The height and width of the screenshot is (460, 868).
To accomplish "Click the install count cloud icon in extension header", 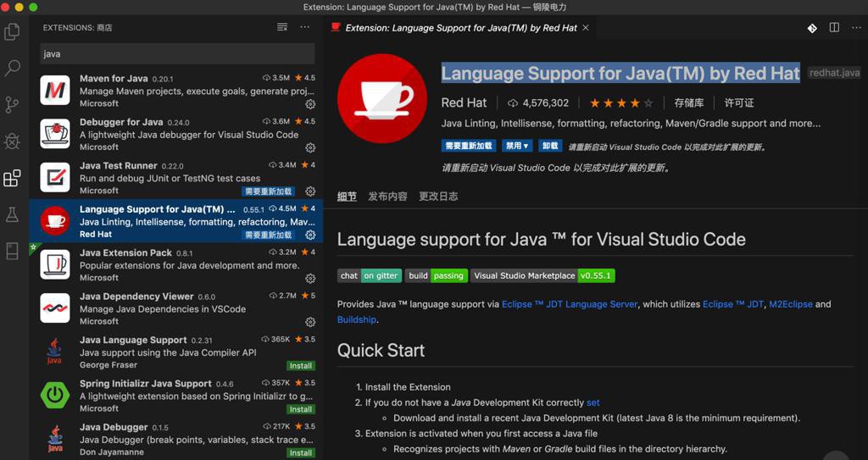I will [x=513, y=103].
